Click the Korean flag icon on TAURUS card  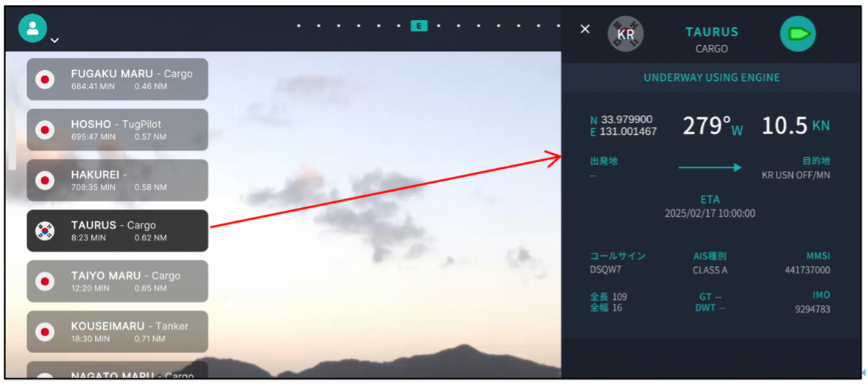pyautogui.click(x=45, y=231)
